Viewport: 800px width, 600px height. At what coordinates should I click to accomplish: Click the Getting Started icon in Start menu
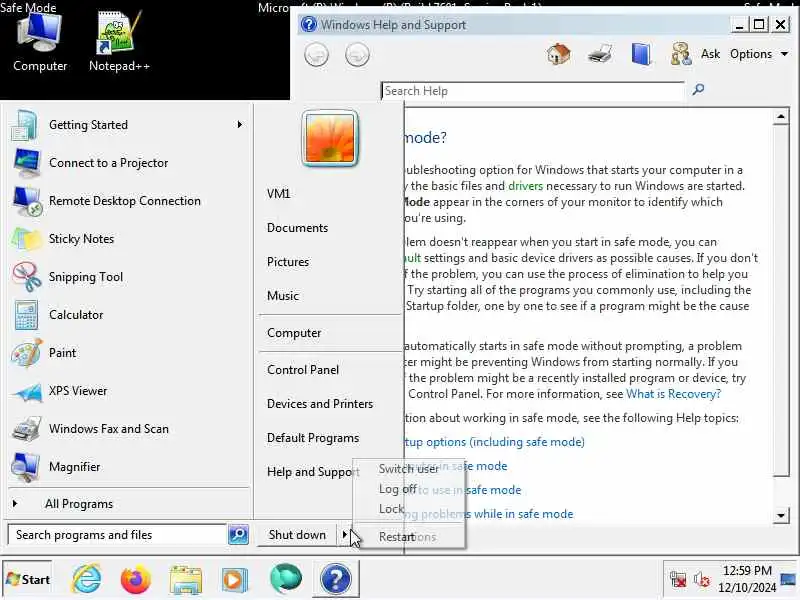click(24, 125)
